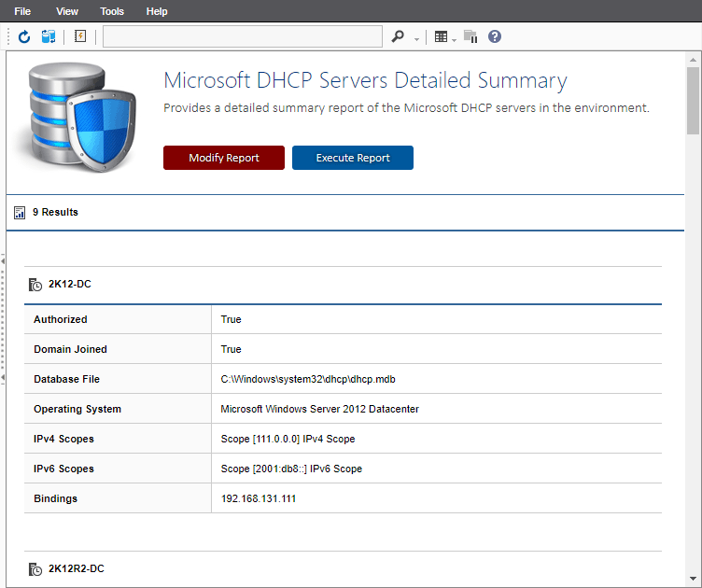
Task: Click the Modify Report button
Action: 224,158
